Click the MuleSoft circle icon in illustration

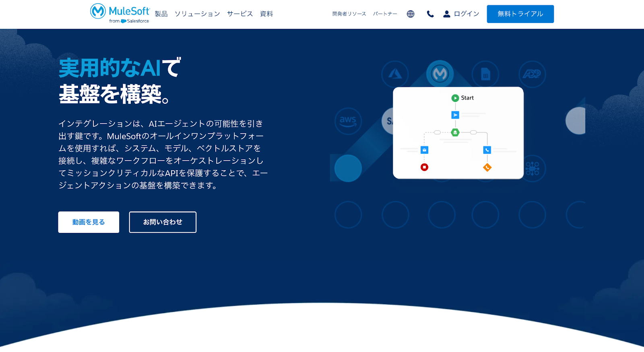click(440, 74)
